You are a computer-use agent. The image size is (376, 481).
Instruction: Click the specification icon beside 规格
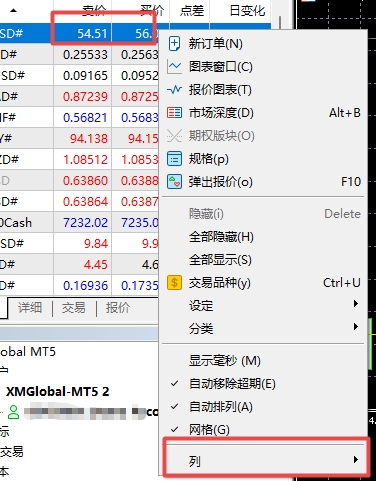click(174, 159)
